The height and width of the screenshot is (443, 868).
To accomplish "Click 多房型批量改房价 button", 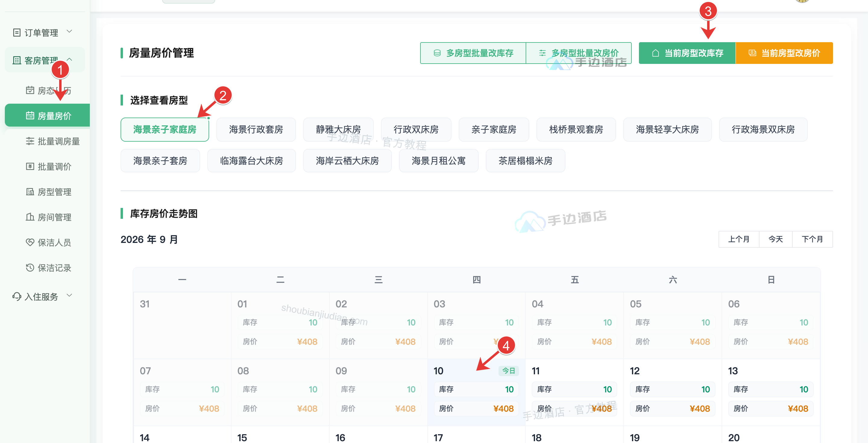I will 579,53.
